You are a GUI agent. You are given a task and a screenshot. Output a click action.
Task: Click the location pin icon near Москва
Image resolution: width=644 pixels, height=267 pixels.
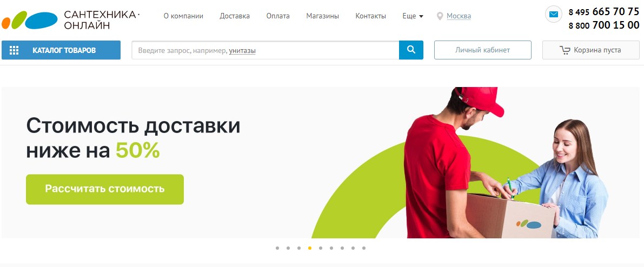[x=440, y=16]
